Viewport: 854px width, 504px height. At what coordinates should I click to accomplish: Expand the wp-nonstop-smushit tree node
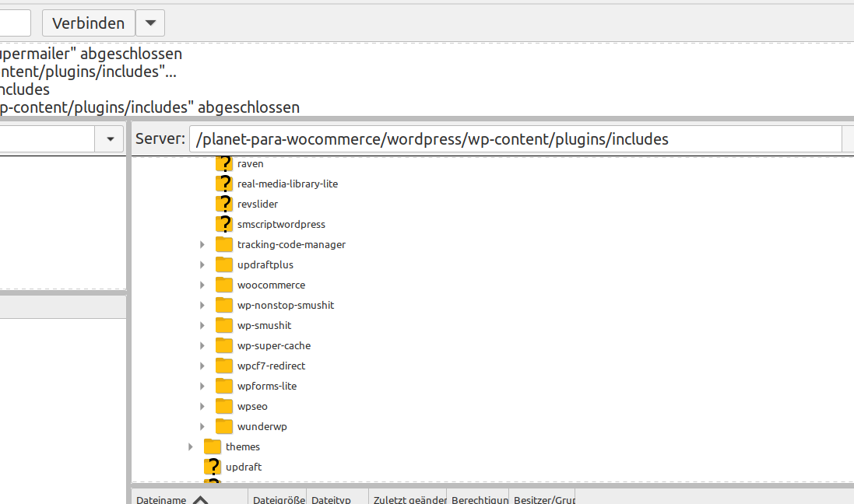[202, 305]
